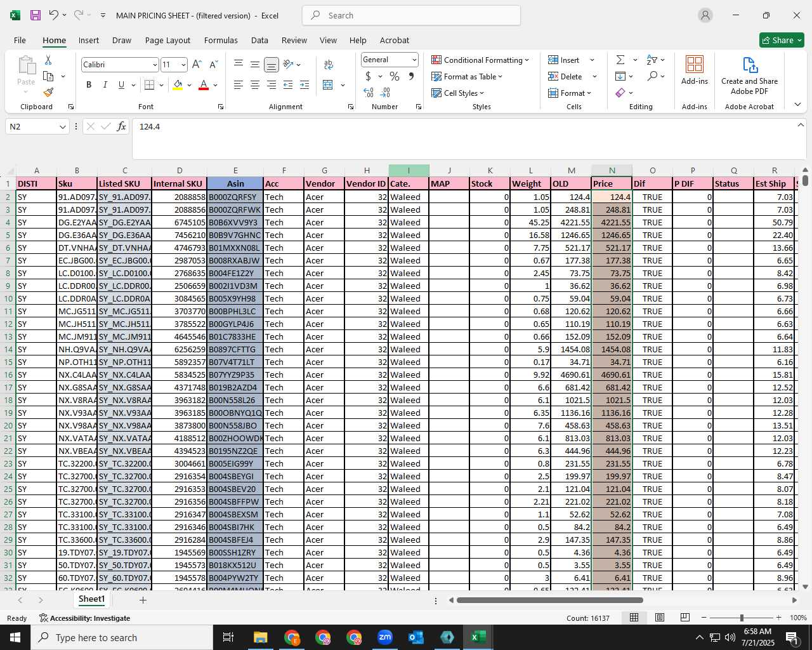
Task: Decrease the font size
Action: [x=213, y=64]
